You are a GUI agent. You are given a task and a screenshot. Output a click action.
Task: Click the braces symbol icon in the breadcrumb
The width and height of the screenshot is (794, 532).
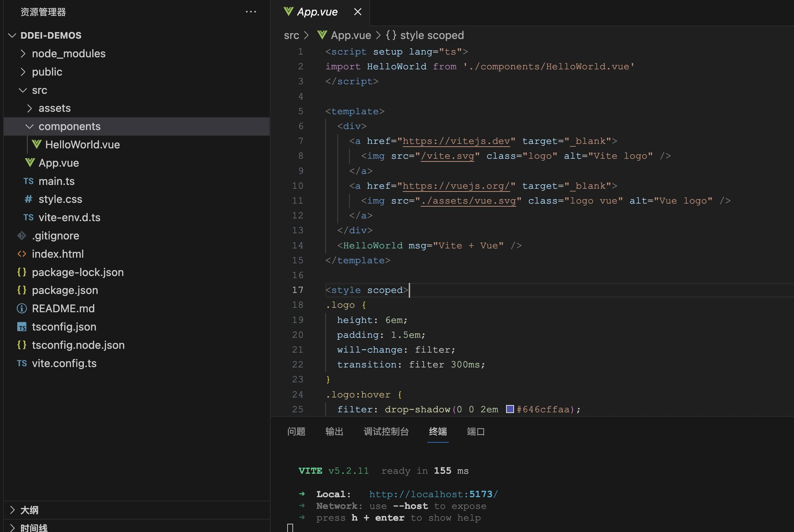391,35
